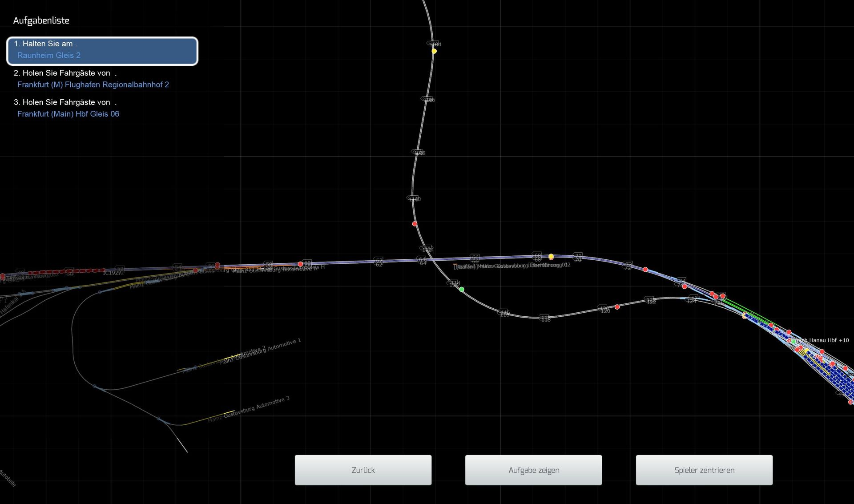Viewport: 854px width, 504px height.
Task: Select the Frankfurt Flughafen Regionalbahnhof 2 task
Action: [x=93, y=85]
